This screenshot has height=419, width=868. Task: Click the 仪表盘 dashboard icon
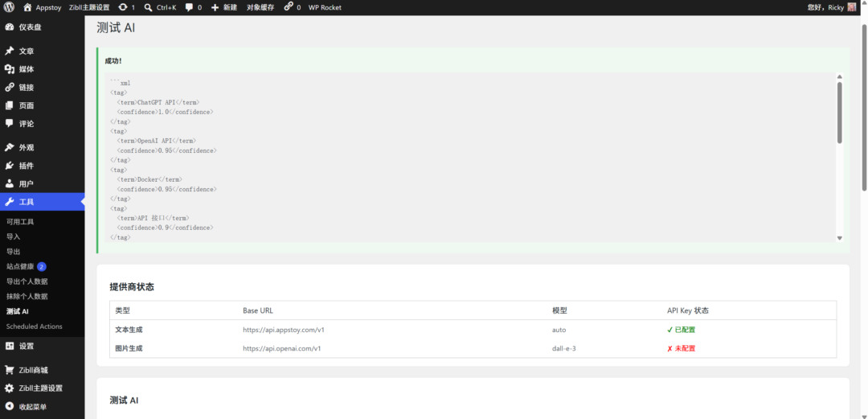click(10, 27)
